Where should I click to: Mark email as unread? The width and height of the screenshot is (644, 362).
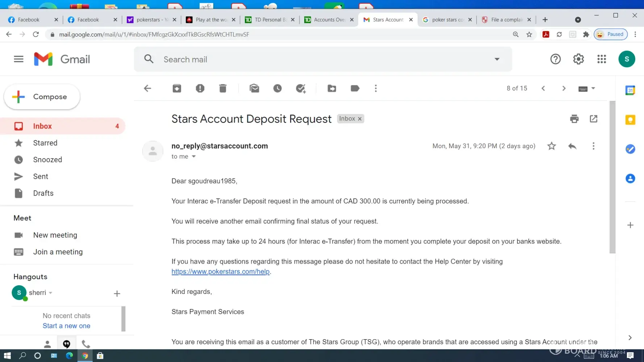pos(254,88)
